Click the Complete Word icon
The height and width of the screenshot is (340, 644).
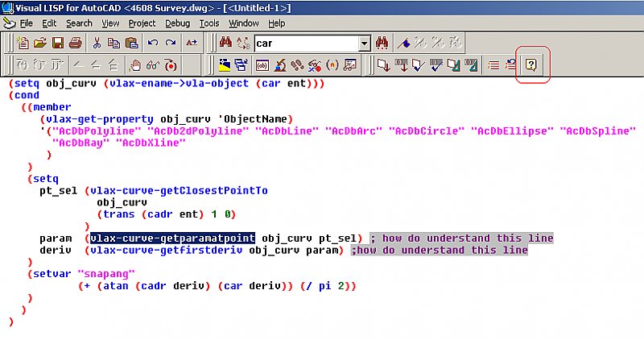[192, 43]
